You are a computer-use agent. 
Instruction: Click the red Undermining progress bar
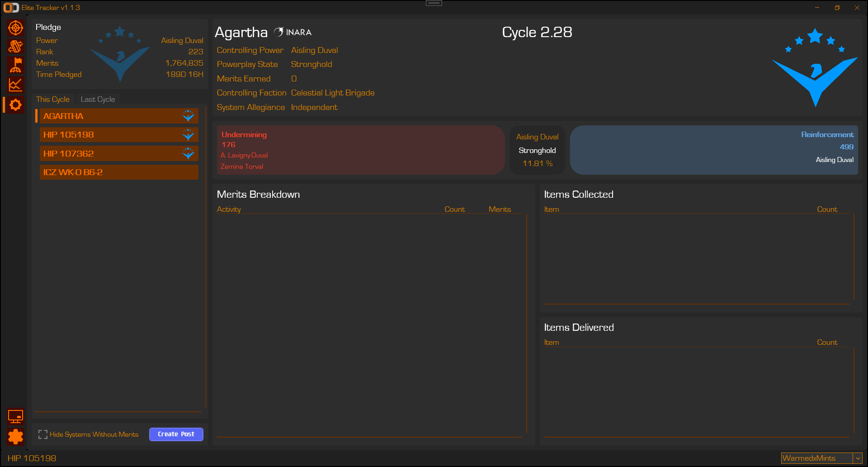360,150
